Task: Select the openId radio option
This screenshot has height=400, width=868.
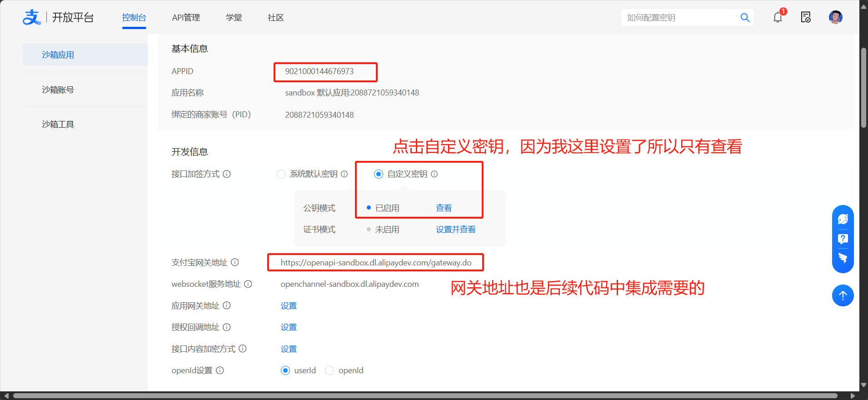Action: pos(329,370)
